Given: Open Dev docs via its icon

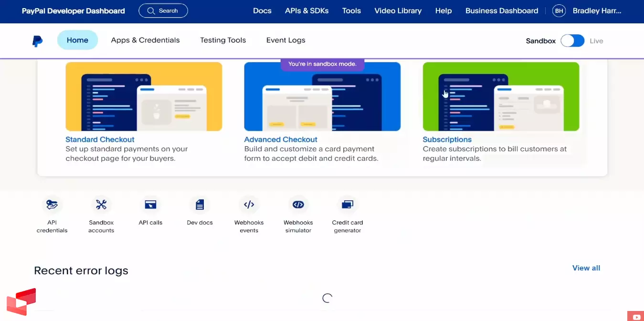Looking at the screenshot, I should pyautogui.click(x=200, y=205).
